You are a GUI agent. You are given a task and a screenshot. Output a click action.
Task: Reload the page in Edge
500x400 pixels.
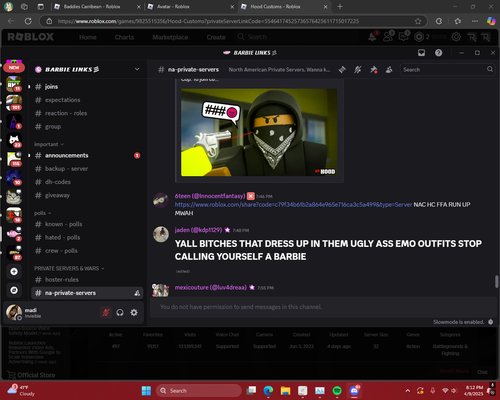point(28,21)
